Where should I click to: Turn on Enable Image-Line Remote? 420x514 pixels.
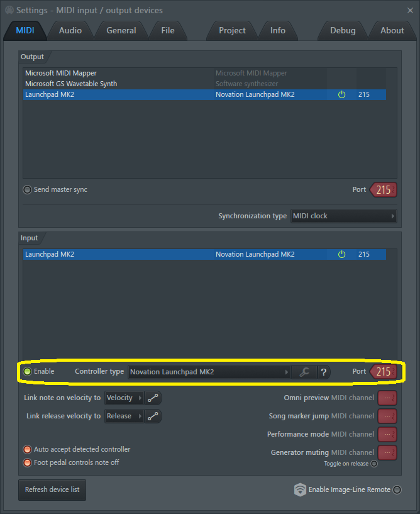(397, 489)
